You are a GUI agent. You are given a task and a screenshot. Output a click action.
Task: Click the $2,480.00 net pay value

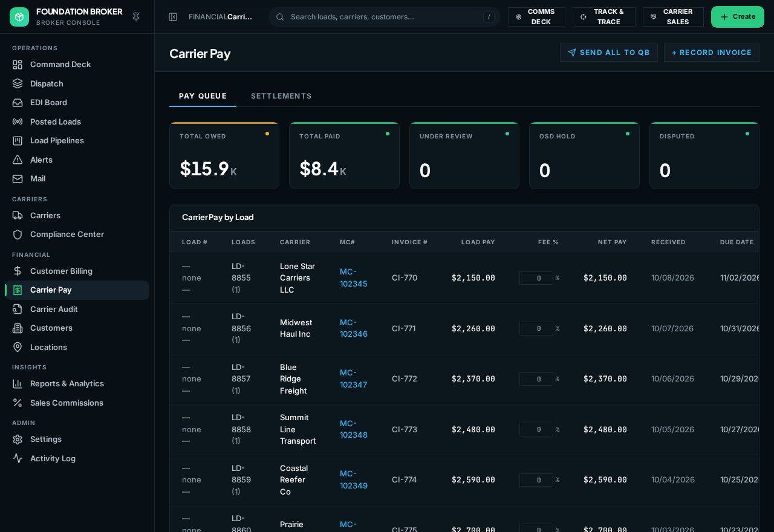coord(605,429)
